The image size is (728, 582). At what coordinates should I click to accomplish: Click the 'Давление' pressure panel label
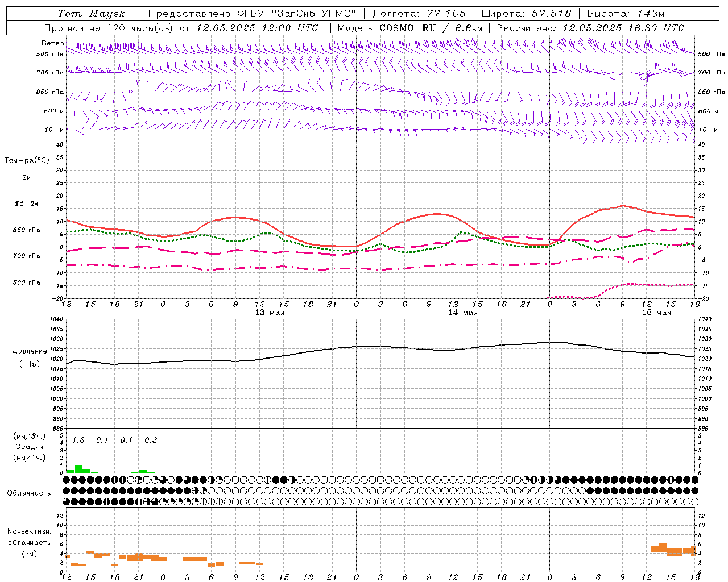(30, 351)
